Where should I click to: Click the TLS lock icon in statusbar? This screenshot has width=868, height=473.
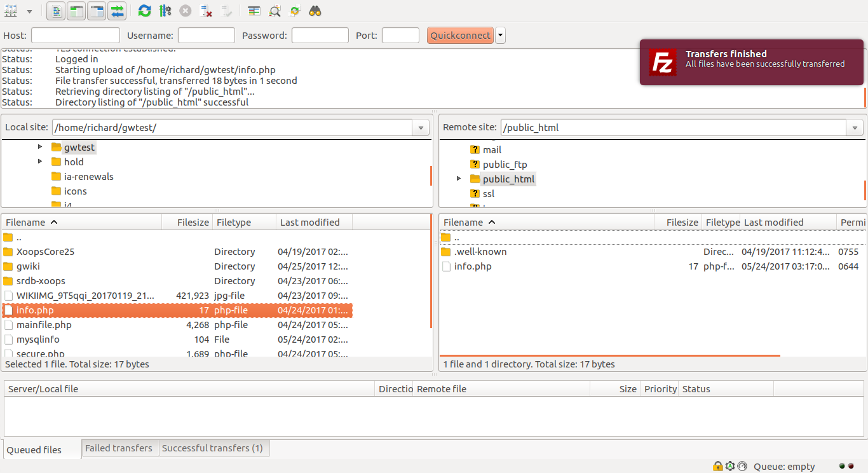click(x=717, y=466)
